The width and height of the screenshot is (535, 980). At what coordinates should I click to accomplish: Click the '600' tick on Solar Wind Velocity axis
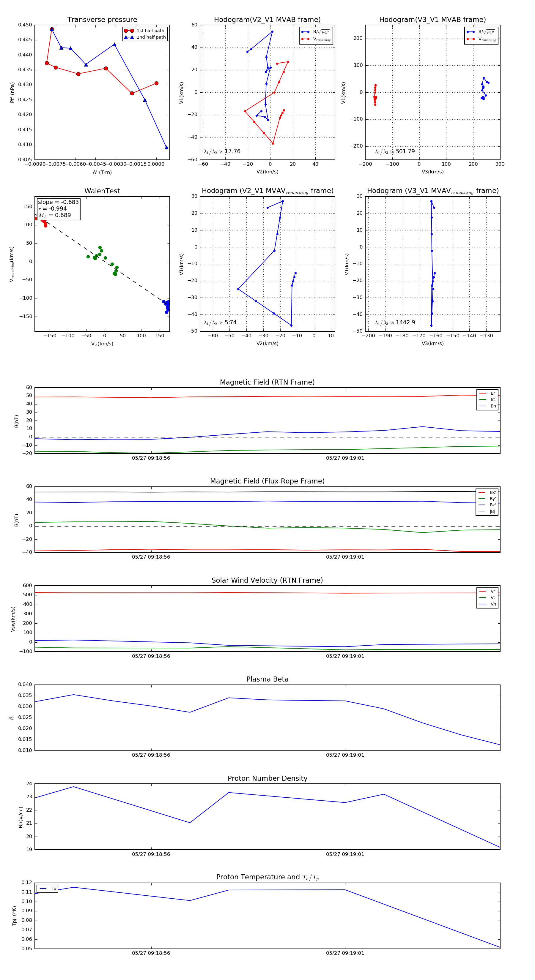click(28, 586)
